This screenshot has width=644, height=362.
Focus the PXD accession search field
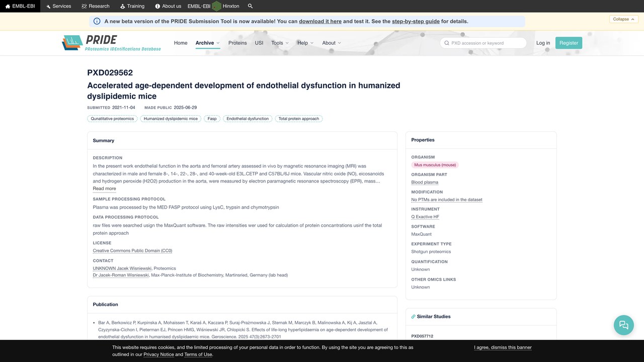[x=483, y=43]
